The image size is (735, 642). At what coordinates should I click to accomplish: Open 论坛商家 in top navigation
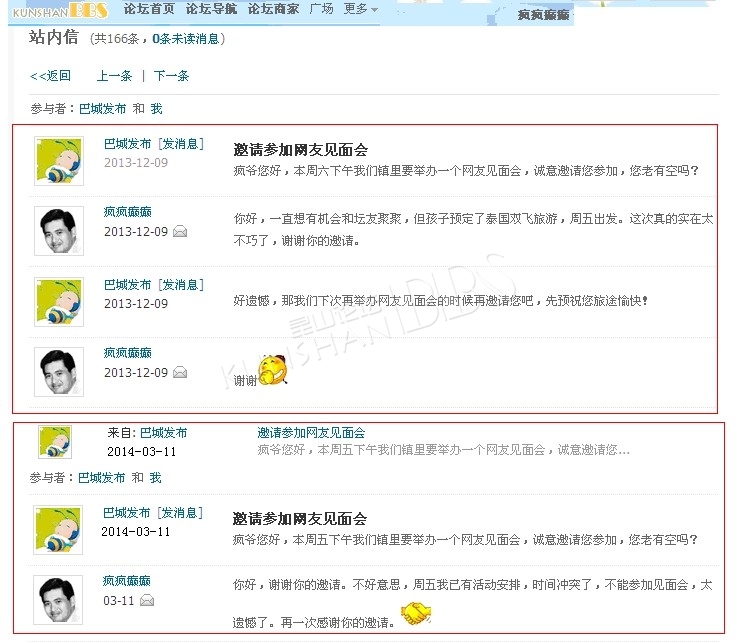pyautogui.click(x=273, y=8)
